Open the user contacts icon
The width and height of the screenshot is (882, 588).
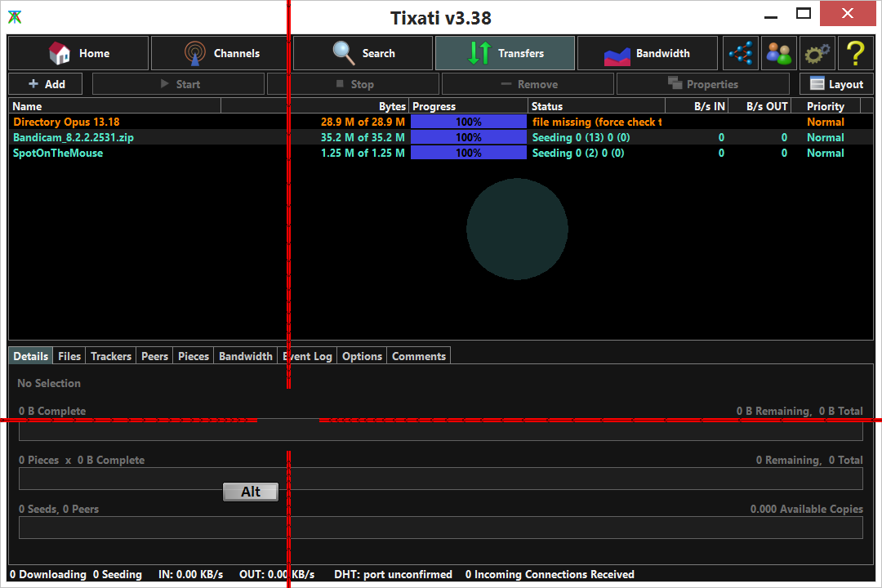point(778,53)
